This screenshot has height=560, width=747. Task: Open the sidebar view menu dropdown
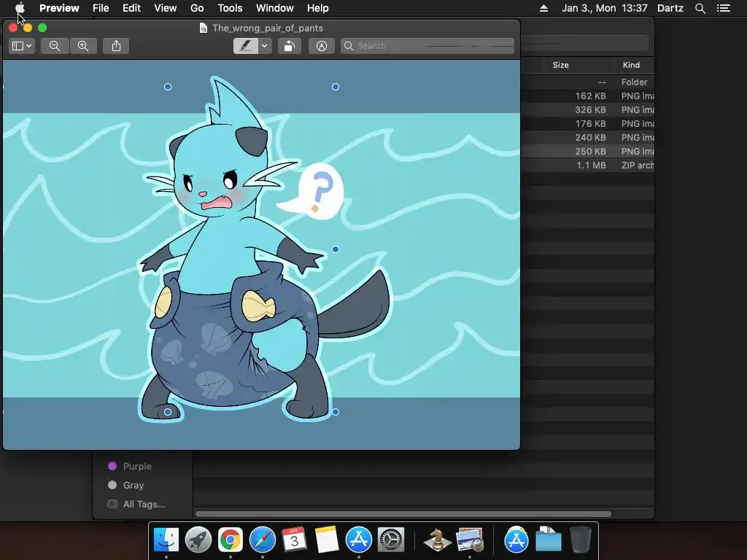(x=22, y=46)
